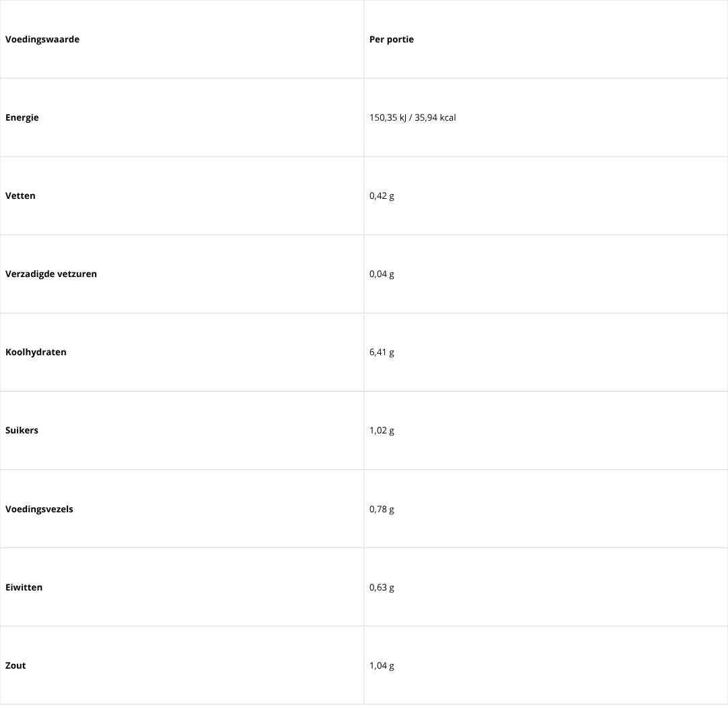Select the Vetten row label
The height and width of the screenshot is (728, 728).
click(20, 196)
